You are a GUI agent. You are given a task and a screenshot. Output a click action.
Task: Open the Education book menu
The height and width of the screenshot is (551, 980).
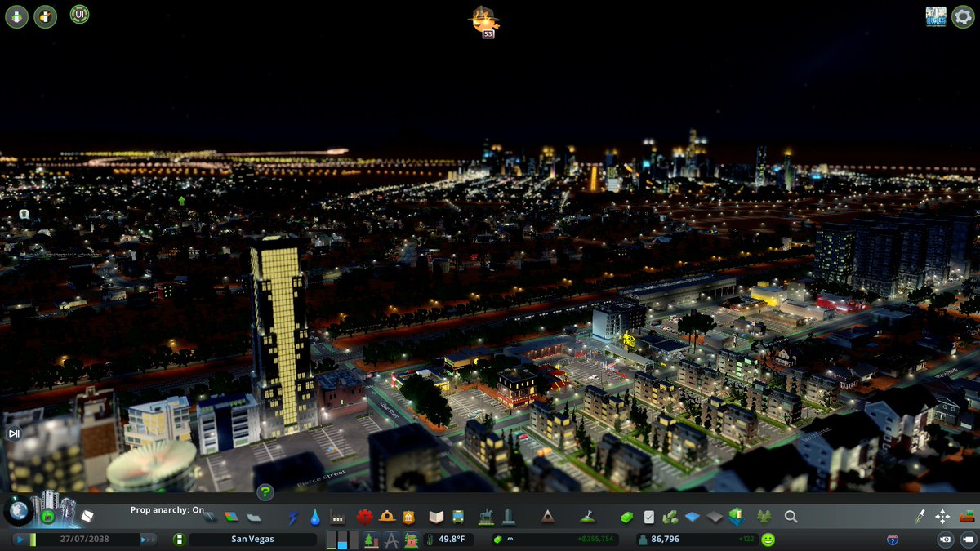tap(436, 517)
